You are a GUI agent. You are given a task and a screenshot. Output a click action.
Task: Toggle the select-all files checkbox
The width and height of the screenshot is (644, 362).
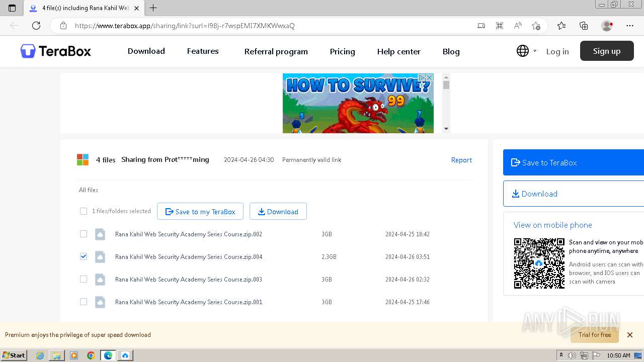click(84, 211)
